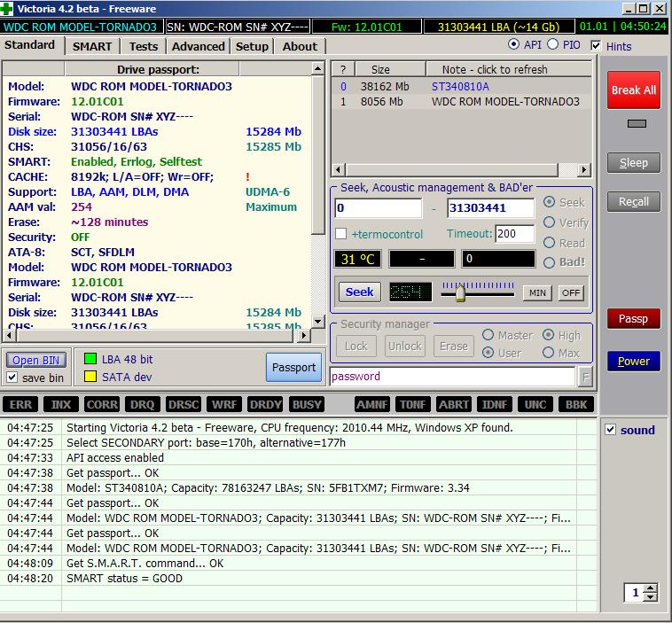Image resolution: width=672 pixels, height=623 pixels.
Task: Click the Open BIN button
Action: (x=36, y=360)
